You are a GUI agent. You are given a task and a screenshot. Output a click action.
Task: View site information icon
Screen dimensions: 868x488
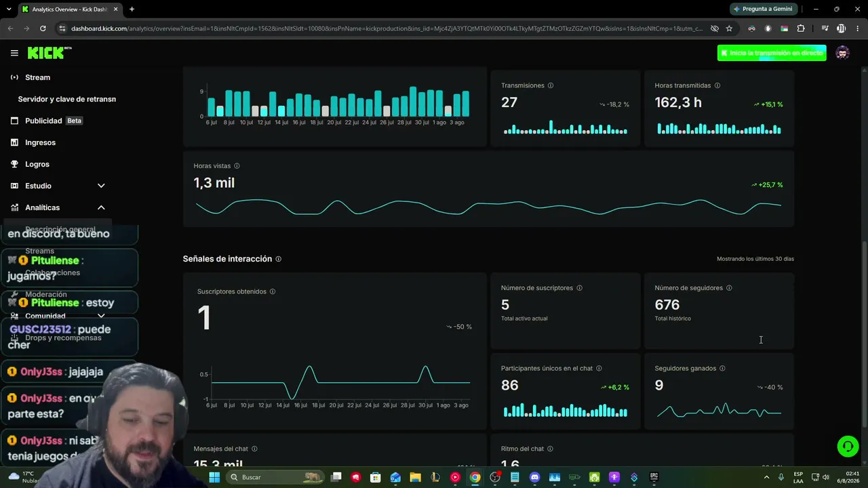pyautogui.click(x=62, y=28)
